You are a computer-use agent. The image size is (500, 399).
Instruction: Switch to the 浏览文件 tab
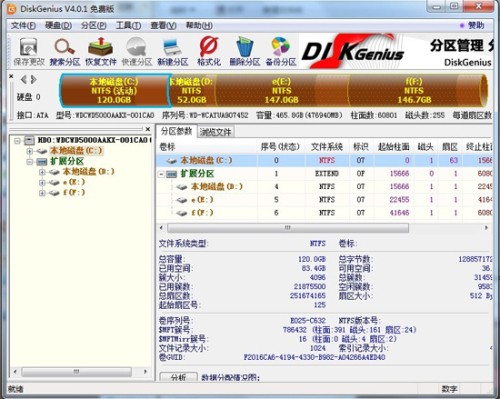point(216,132)
